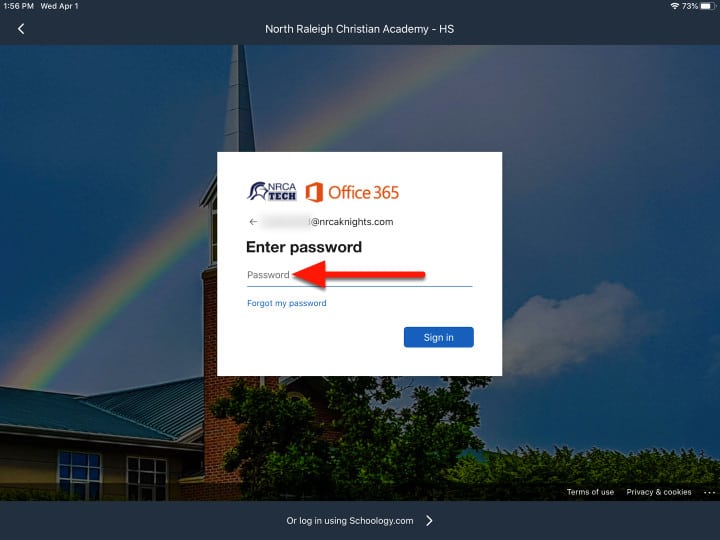The image size is (720, 540).
Task: Tap the 73% battery percentage
Action: click(690, 6)
